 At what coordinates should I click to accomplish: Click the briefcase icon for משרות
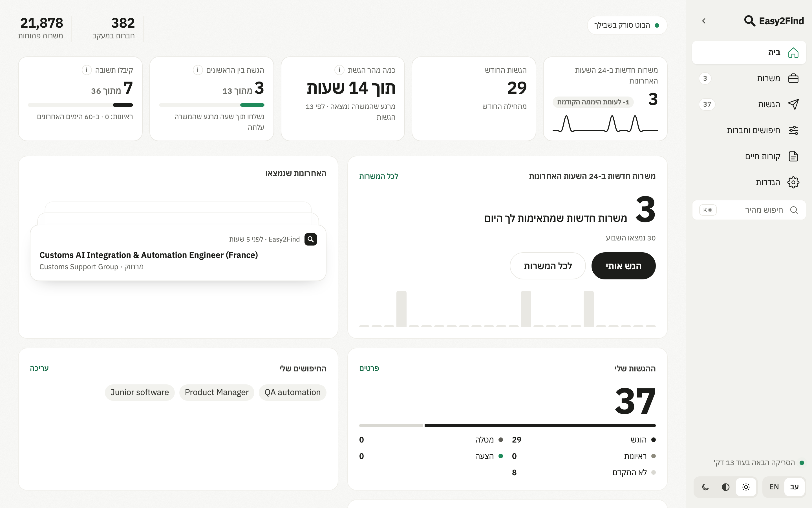(x=793, y=78)
